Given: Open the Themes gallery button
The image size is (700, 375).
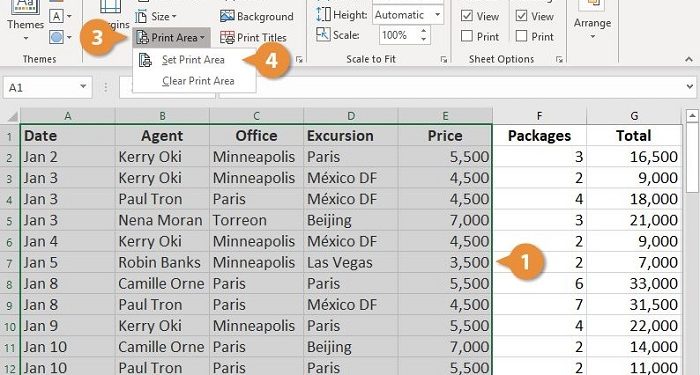Looking at the screenshot, I should [25, 21].
